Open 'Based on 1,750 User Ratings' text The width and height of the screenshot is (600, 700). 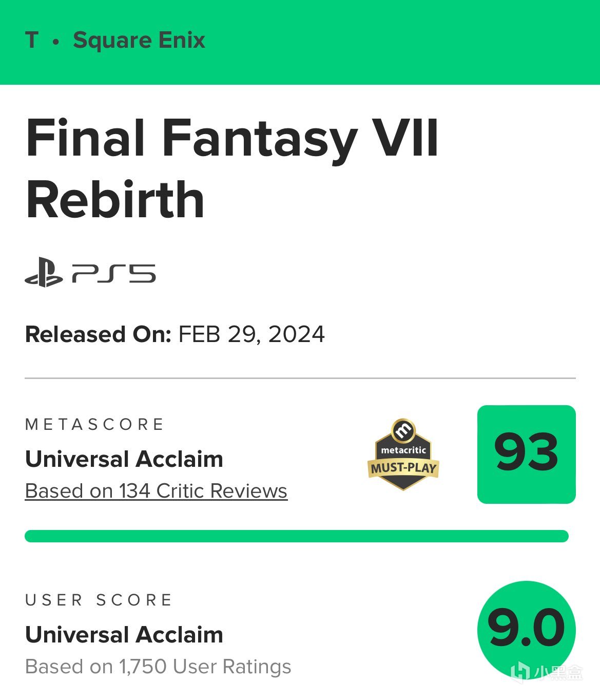[x=158, y=667]
